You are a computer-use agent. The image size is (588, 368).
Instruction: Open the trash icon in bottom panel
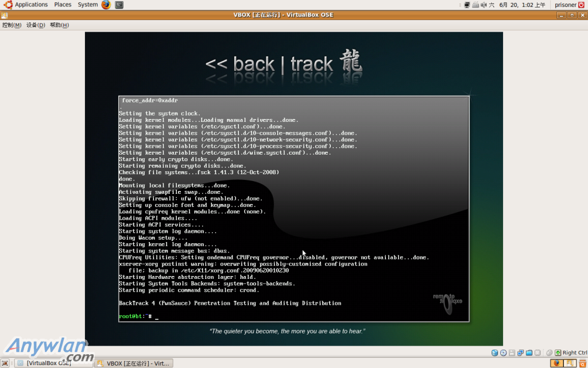[x=582, y=363]
